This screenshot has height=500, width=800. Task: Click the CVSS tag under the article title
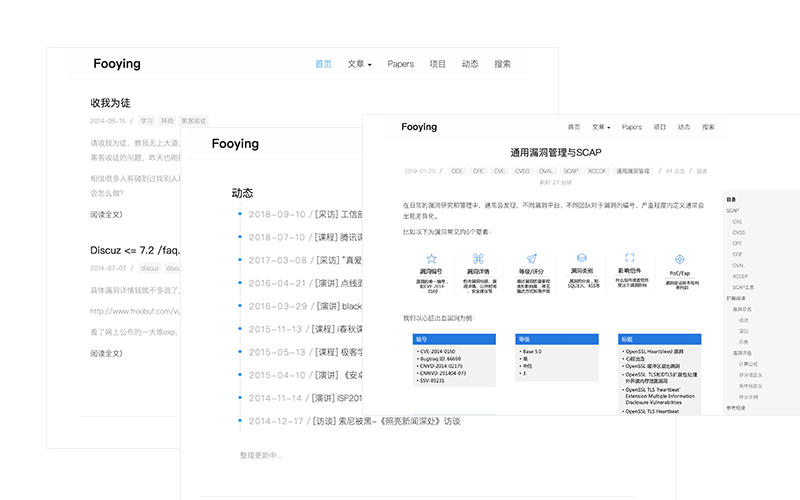(x=521, y=171)
